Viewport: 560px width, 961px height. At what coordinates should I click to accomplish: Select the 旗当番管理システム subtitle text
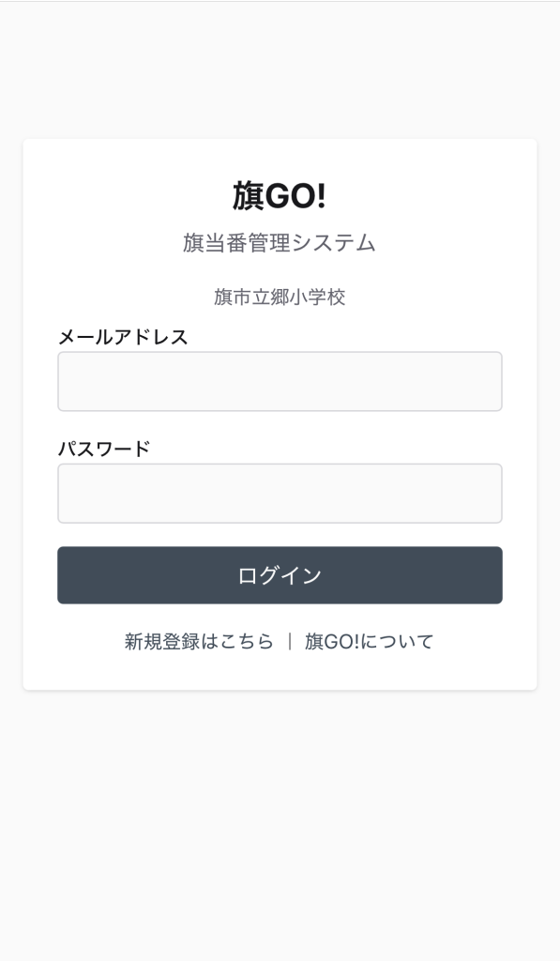pos(280,242)
